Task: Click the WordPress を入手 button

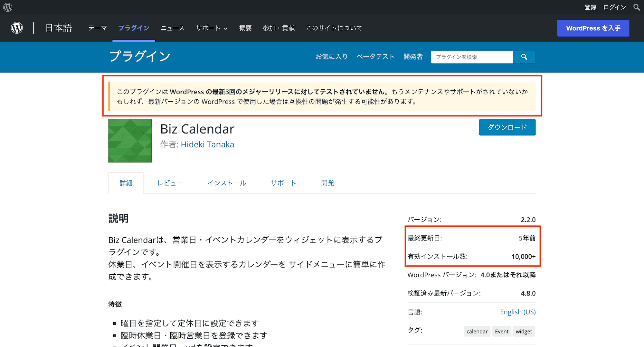Action: 593,28
